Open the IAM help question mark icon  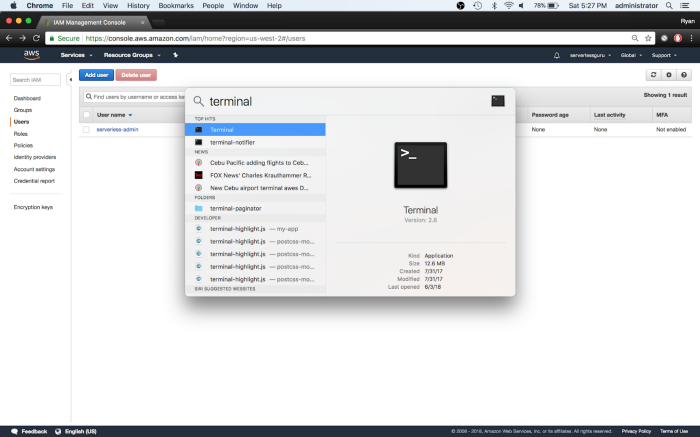(684, 75)
